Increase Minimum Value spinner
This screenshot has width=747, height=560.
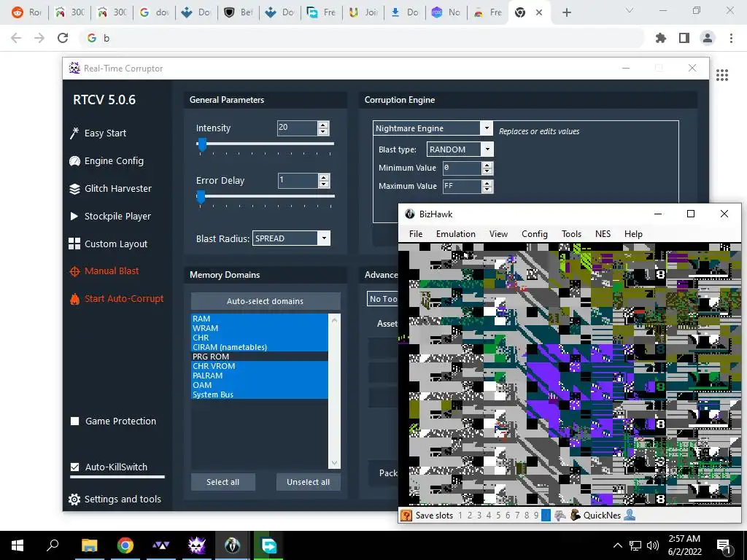[x=487, y=165]
